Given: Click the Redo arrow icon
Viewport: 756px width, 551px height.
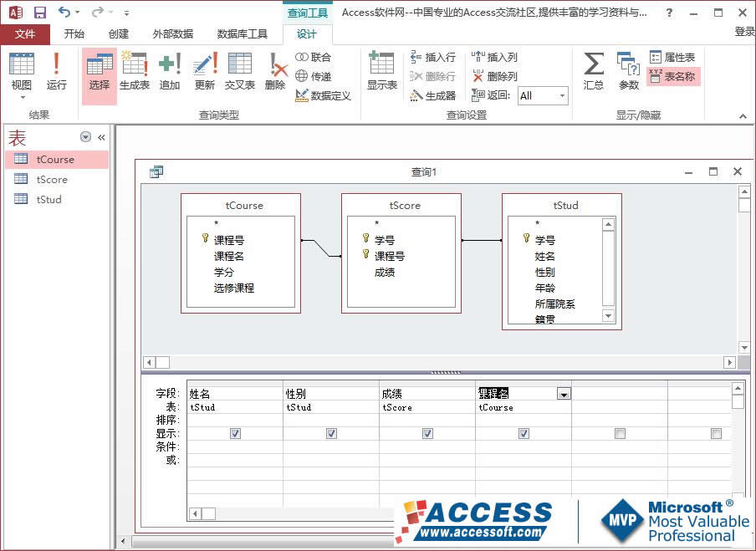Looking at the screenshot, I should [x=99, y=12].
